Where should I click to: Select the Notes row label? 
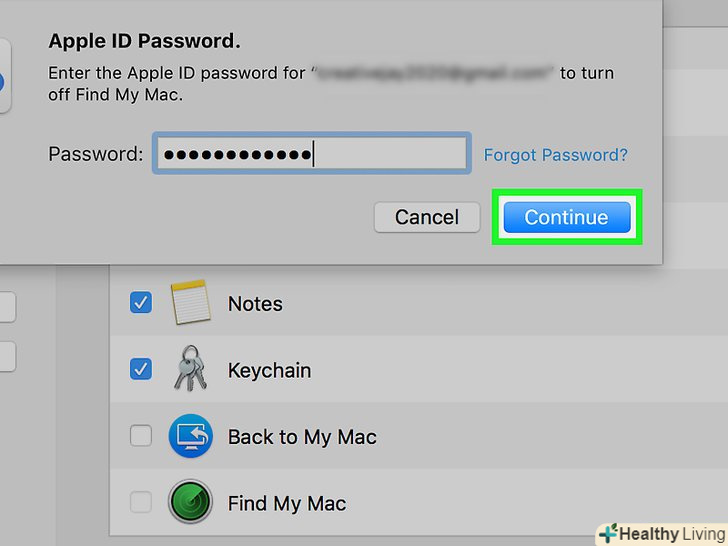(x=255, y=303)
